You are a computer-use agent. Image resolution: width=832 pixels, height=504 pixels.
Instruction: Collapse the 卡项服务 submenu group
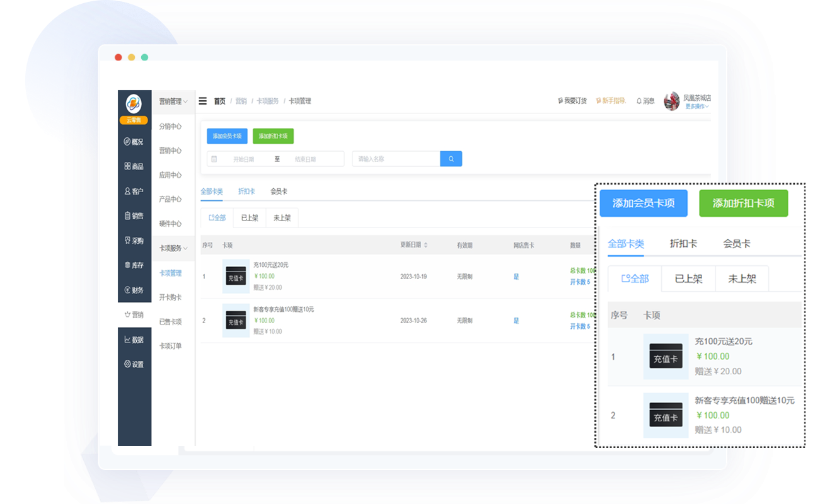[173, 248]
